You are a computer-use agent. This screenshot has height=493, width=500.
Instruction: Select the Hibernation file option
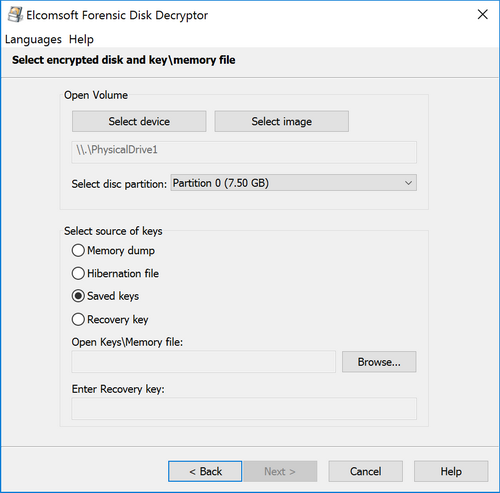78,273
